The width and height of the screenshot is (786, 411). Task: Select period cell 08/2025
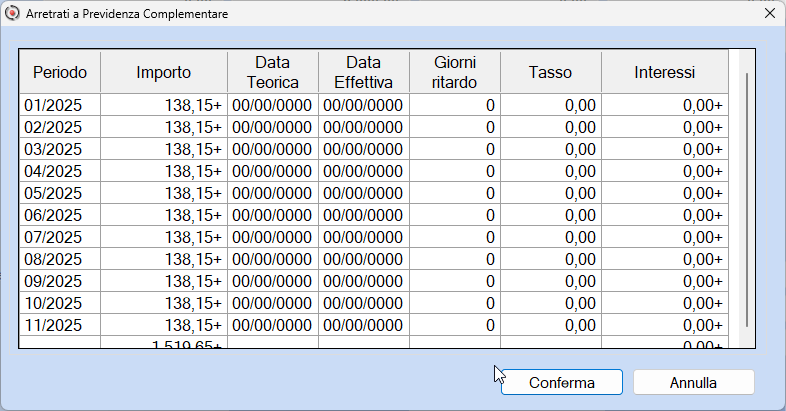pyautogui.click(x=60, y=260)
